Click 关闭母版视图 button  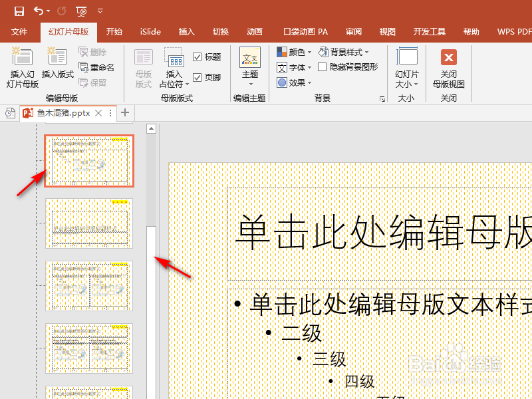(x=448, y=68)
